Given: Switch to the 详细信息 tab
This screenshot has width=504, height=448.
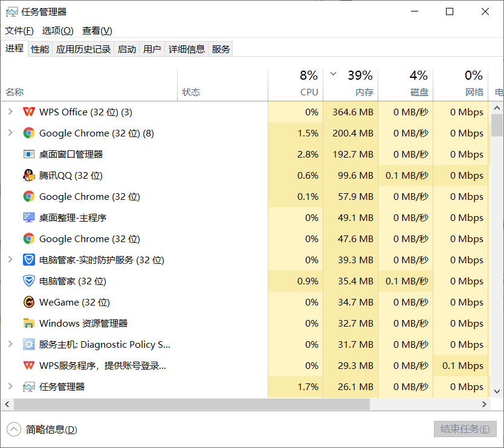Looking at the screenshot, I should pos(187,49).
